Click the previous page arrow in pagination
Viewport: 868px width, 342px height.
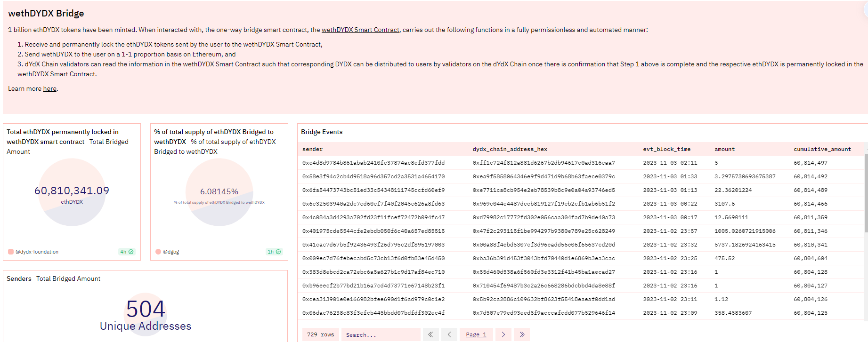449,334
